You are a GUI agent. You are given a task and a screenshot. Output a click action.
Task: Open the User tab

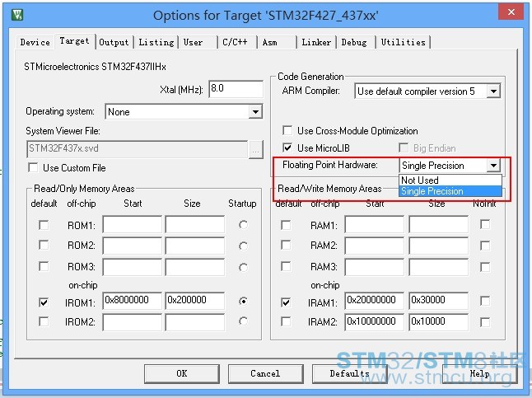coord(198,43)
